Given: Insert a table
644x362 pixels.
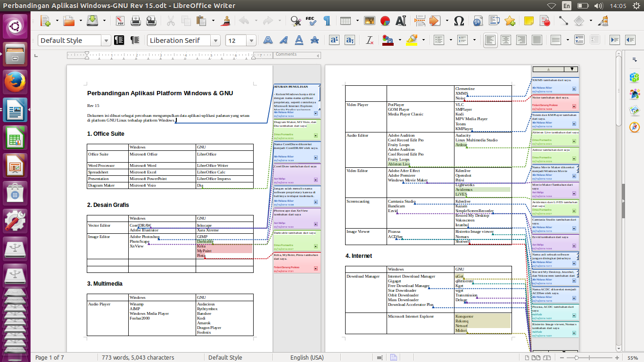Looking at the screenshot, I should tap(346, 21).
